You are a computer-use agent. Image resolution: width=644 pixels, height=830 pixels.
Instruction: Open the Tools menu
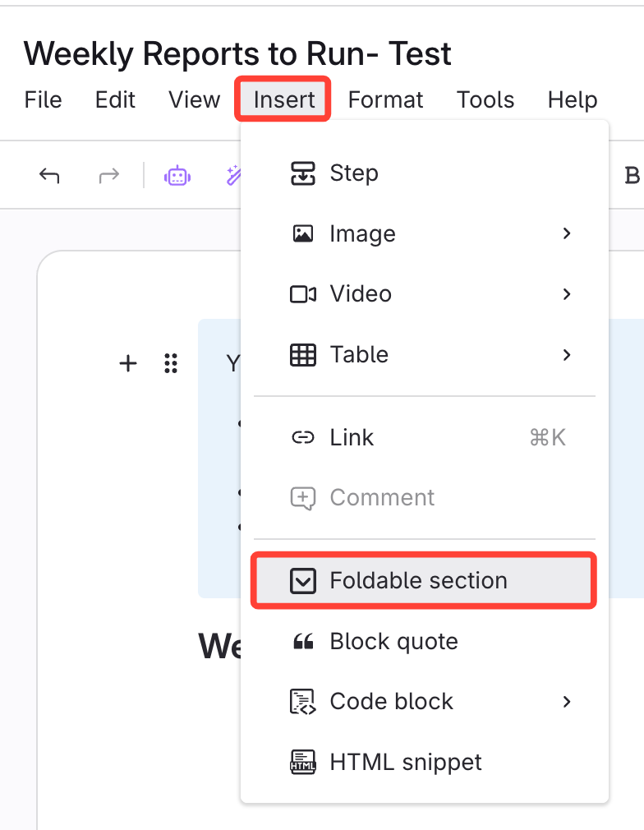click(x=485, y=100)
